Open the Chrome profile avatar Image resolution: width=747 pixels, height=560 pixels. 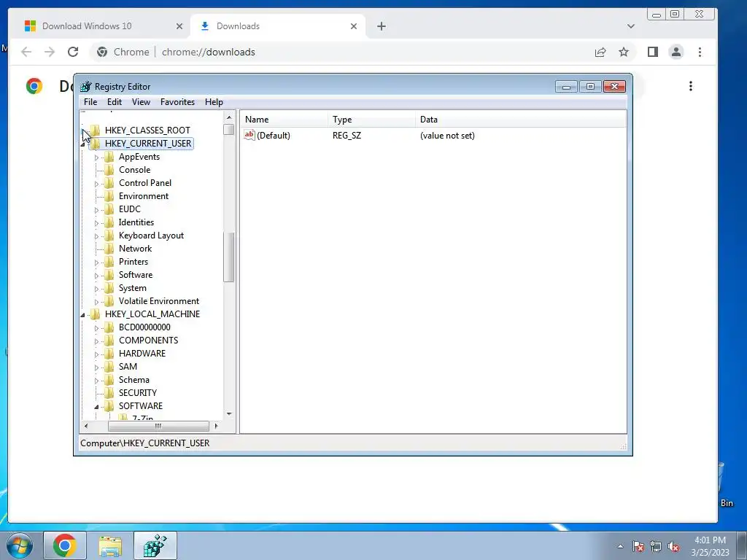pyautogui.click(x=676, y=52)
